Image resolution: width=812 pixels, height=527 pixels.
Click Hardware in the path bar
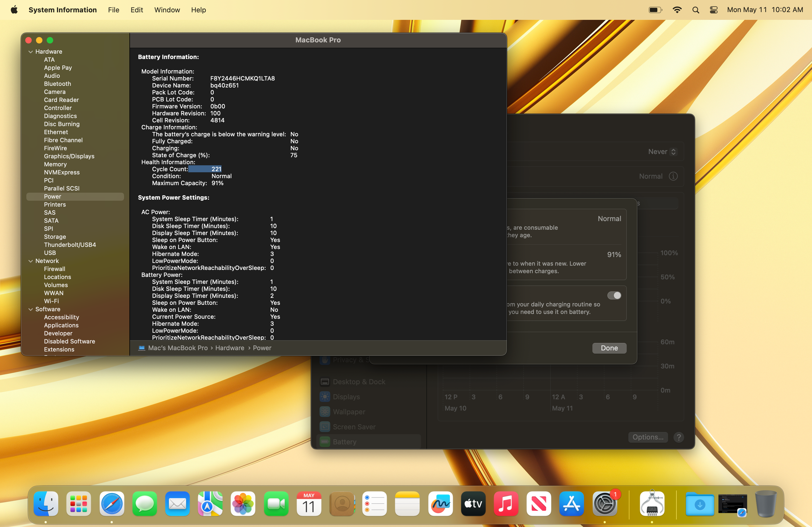[x=230, y=348]
